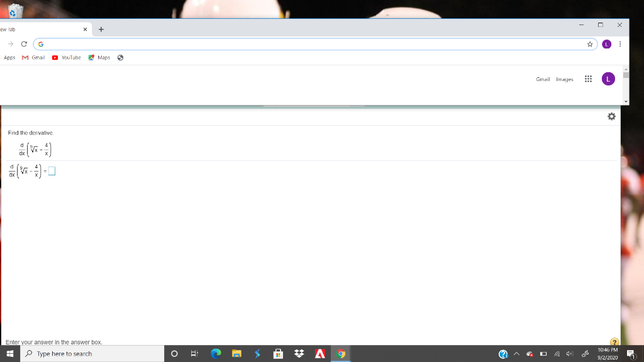644x362 pixels.
Task: Open File Explorer from the taskbar
Action: [236, 353]
